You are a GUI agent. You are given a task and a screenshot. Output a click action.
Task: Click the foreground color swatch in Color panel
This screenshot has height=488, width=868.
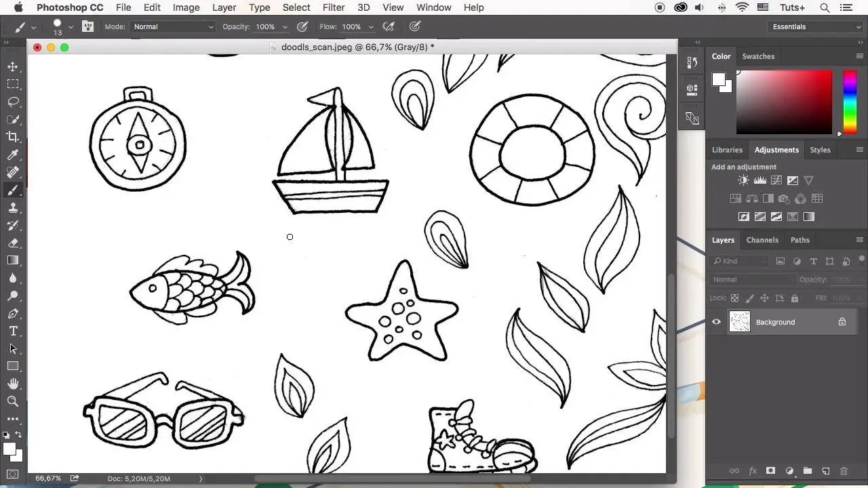(x=718, y=79)
